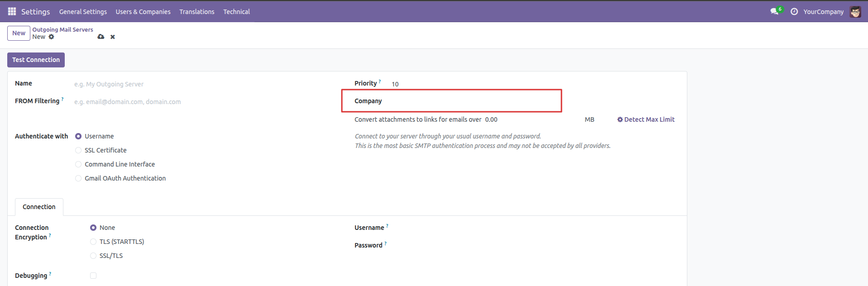Select Gmail OAuth Authentication radio button
The height and width of the screenshot is (286, 868).
[x=78, y=178]
